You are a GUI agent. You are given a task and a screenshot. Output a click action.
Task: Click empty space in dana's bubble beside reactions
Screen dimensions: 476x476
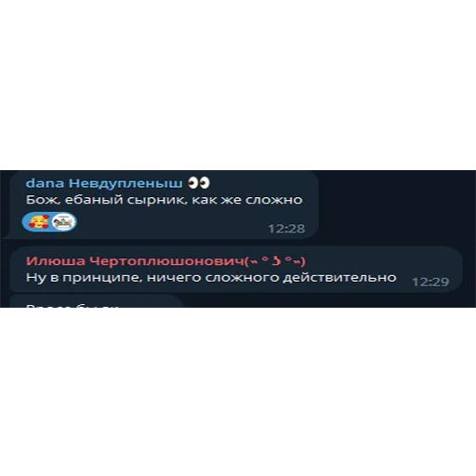(170, 222)
